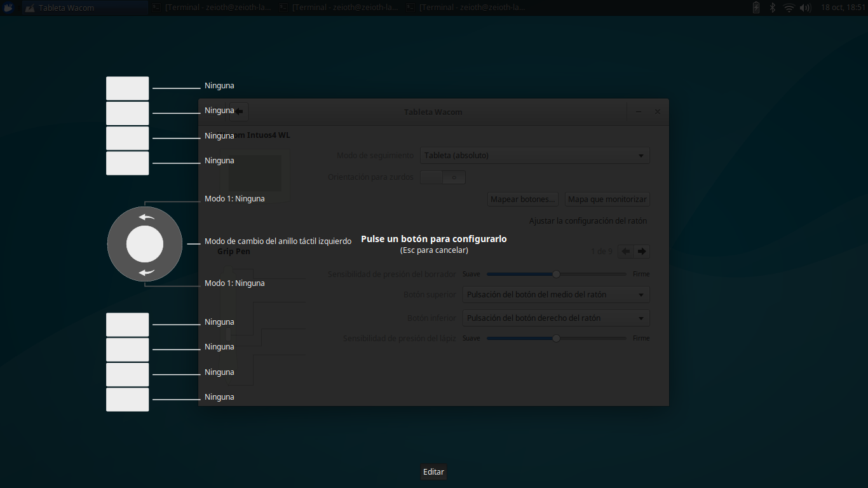Adjust the eraser pressure sensitivity slider
Viewport: 868px width, 488px height.
(557, 274)
